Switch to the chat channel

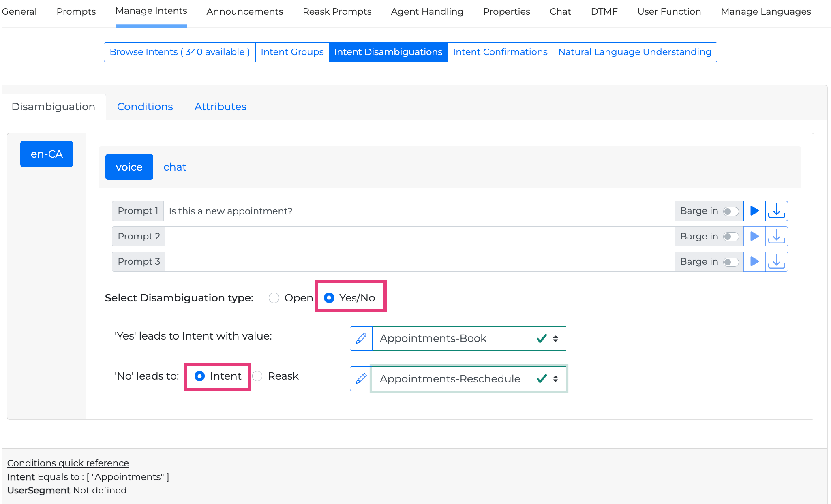tap(175, 167)
